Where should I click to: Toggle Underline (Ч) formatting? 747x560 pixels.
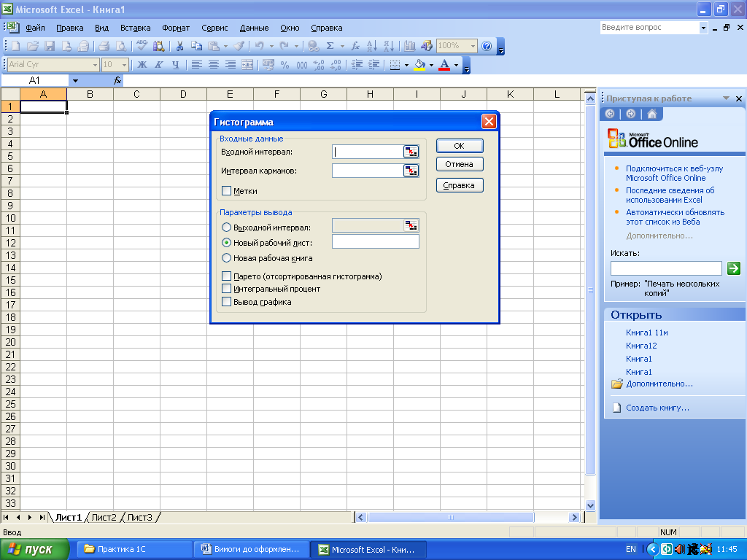tap(175, 64)
